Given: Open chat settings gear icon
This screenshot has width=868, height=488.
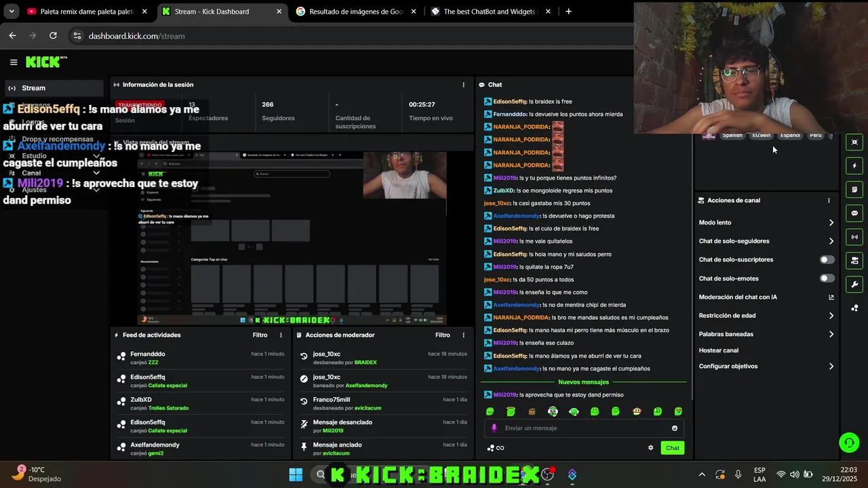Looking at the screenshot, I should pos(651,448).
